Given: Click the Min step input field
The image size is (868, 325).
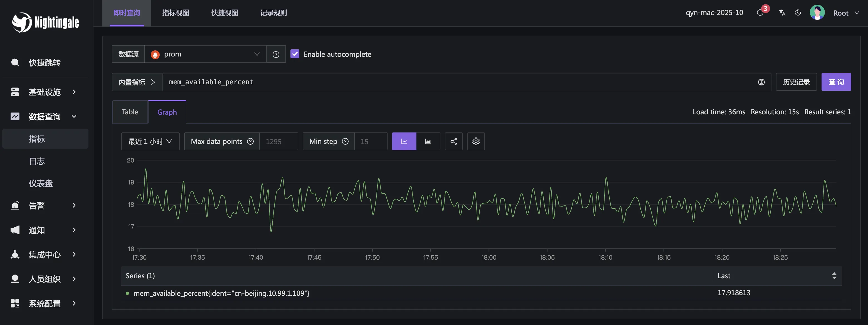Looking at the screenshot, I should (x=370, y=141).
